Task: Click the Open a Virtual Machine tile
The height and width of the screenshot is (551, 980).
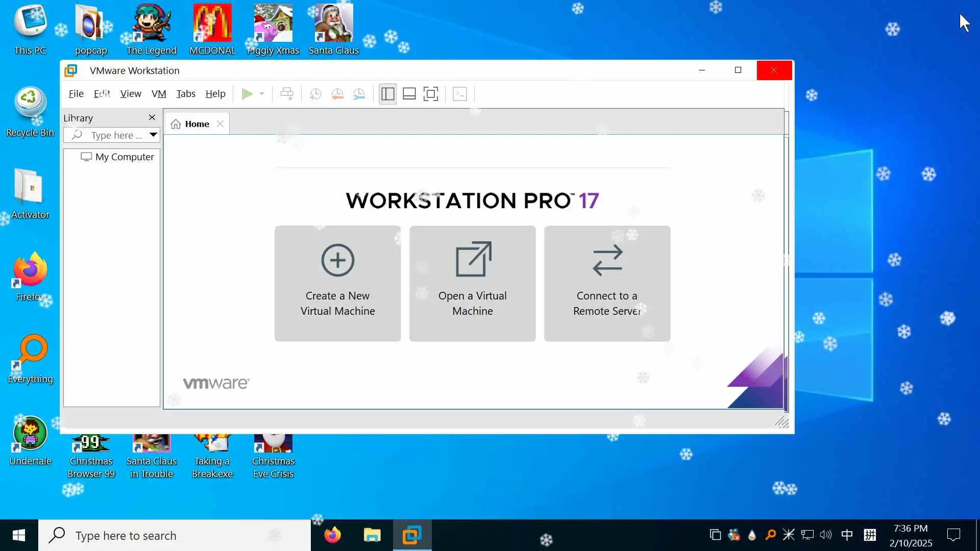Action: click(472, 283)
